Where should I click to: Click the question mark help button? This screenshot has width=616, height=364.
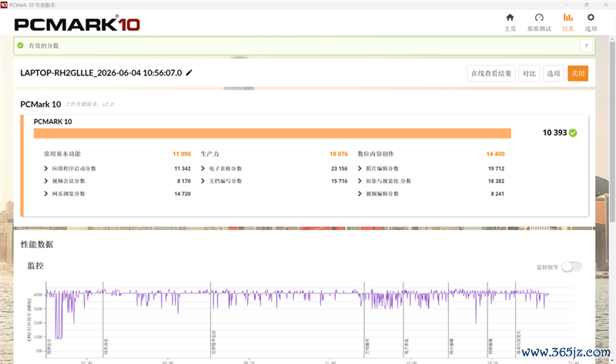pyautogui.click(x=586, y=46)
